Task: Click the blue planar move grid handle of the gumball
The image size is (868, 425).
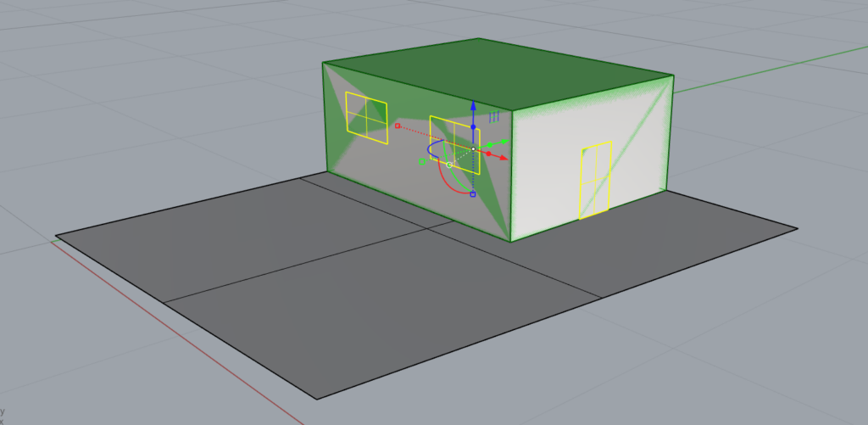Action: pyautogui.click(x=494, y=116)
